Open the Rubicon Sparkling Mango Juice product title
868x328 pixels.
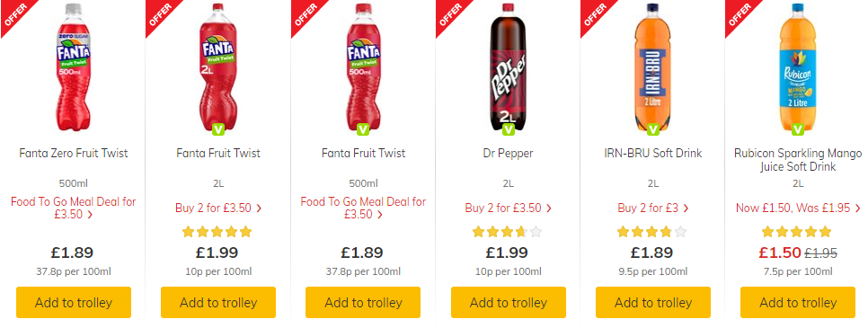pos(798,160)
